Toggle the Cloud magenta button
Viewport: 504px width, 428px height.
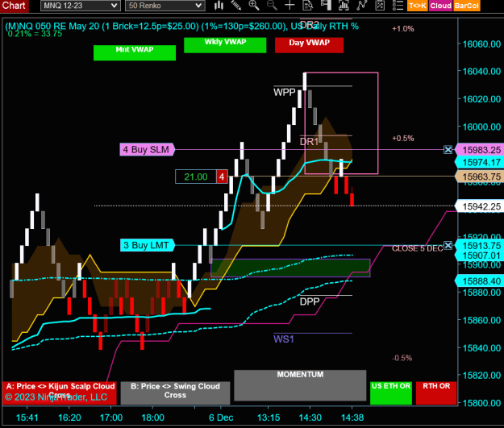click(x=440, y=6)
